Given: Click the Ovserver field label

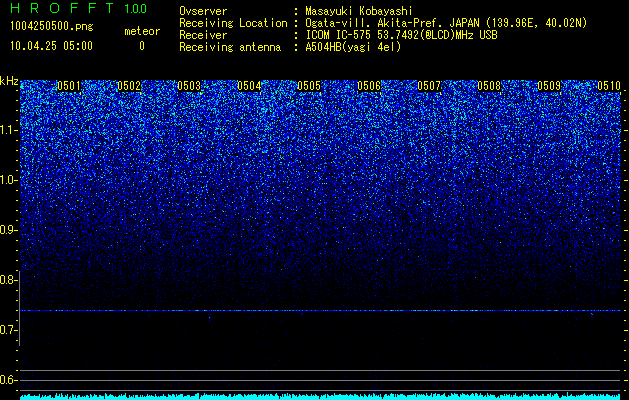Looking at the screenshot, I should [x=203, y=11].
